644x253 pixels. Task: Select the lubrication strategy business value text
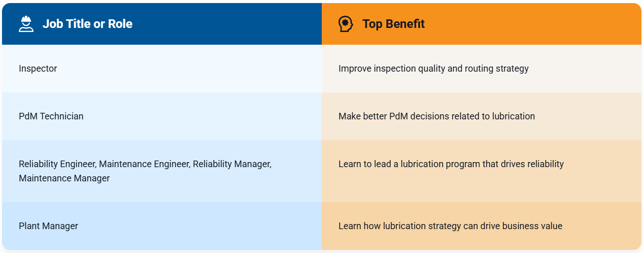pyautogui.click(x=450, y=226)
